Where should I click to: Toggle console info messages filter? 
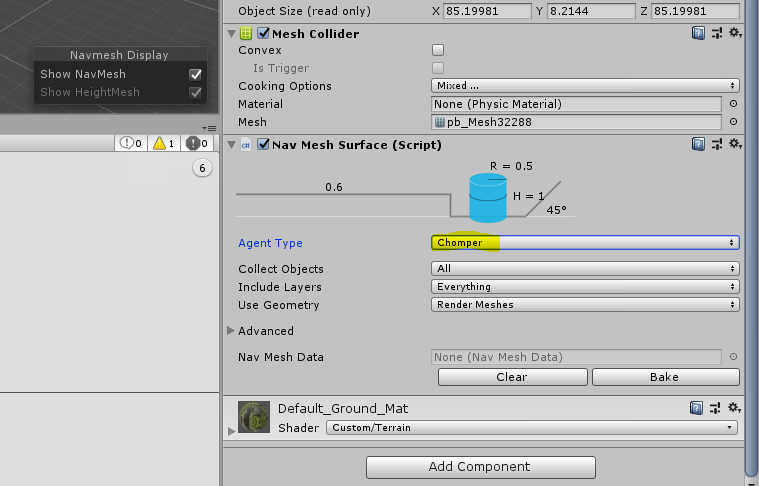[131, 143]
